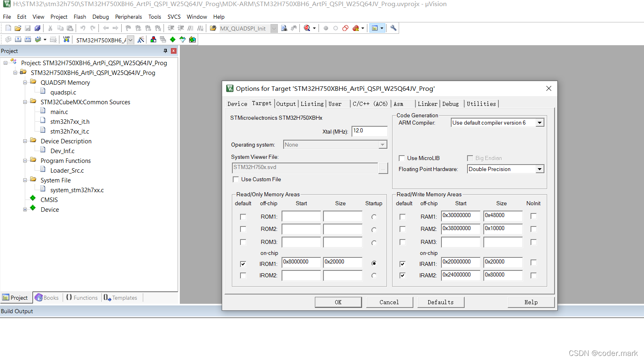The width and height of the screenshot is (644, 360).
Task: Check the ROM1 default checkbox
Action: pos(243,217)
